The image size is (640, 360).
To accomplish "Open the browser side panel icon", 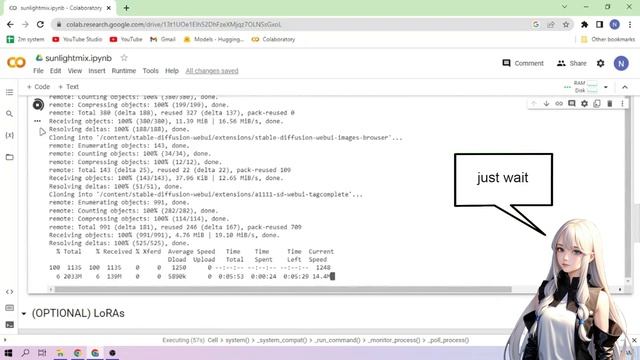I will click(x=599, y=24).
